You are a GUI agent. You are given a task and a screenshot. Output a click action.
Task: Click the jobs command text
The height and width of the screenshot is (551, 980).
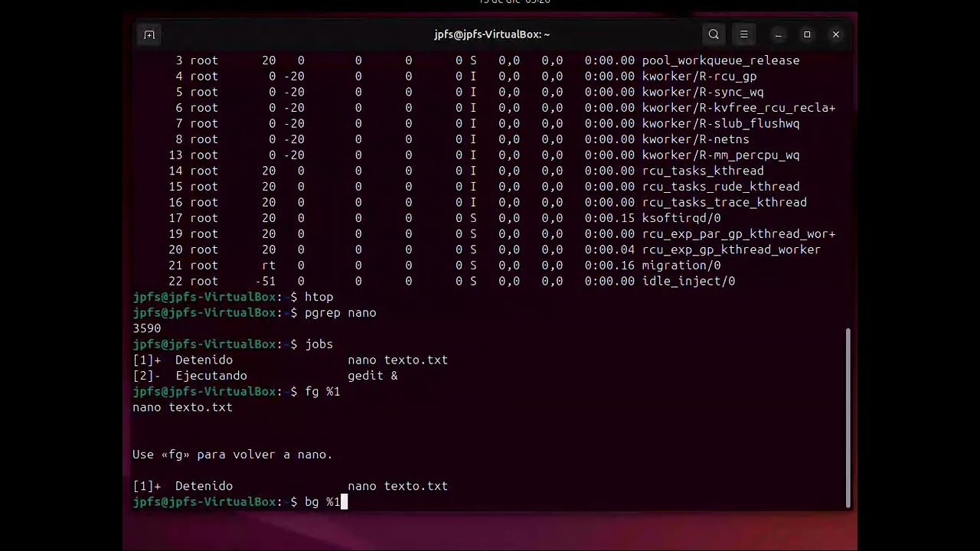(x=318, y=344)
